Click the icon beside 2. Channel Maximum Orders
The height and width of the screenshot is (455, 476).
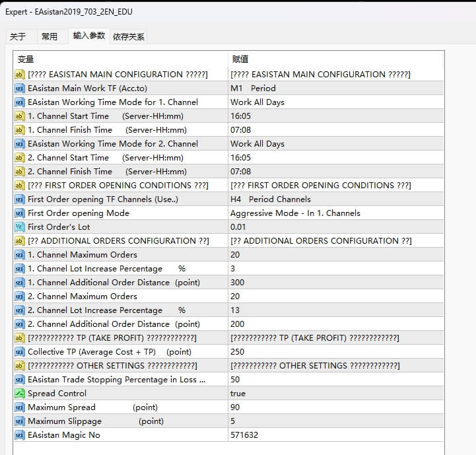(19, 297)
